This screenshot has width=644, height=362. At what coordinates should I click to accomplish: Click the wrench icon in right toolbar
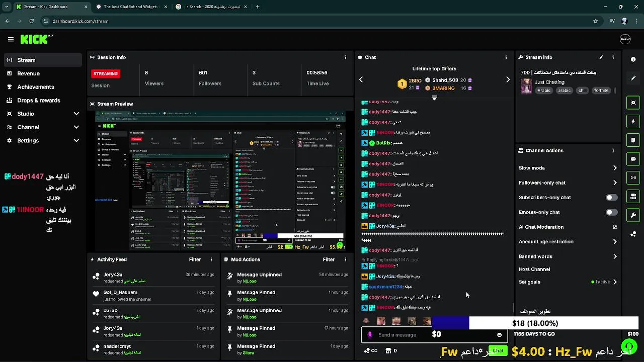(633, 215)
